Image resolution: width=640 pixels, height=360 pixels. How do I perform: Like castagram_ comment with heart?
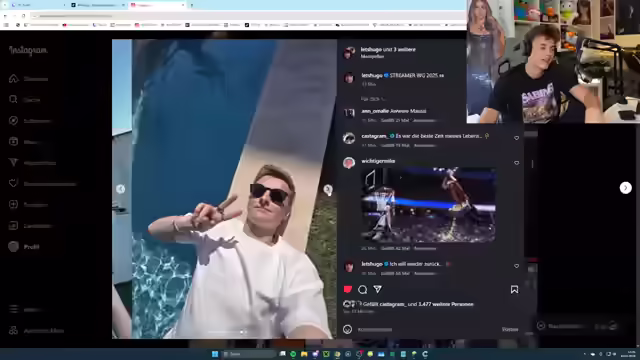pos(516,138)
